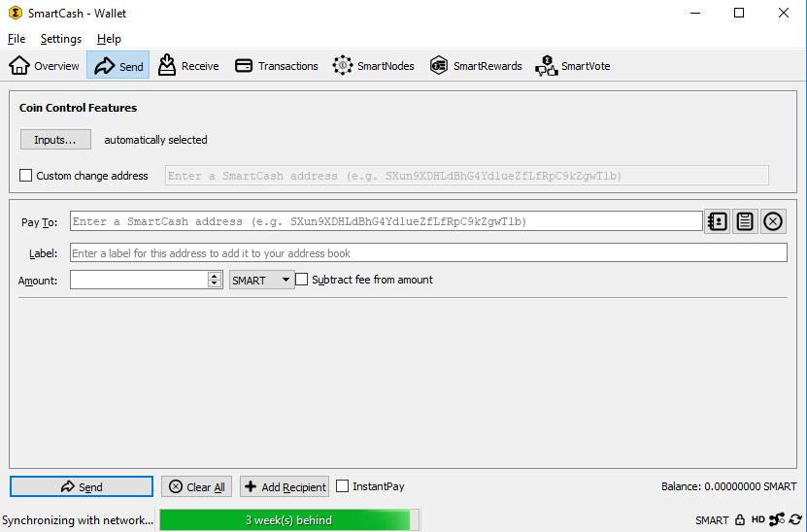Click Add Recipient button
The image size is (807, 532).
(285, 486)
